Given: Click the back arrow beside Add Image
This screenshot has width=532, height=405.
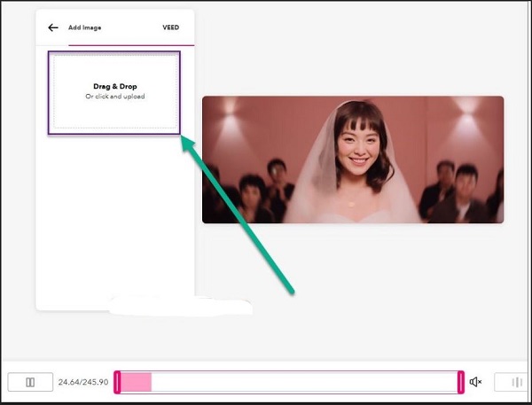Looking at the screenshot, I should pyautogui.click(x=53, y=27).
